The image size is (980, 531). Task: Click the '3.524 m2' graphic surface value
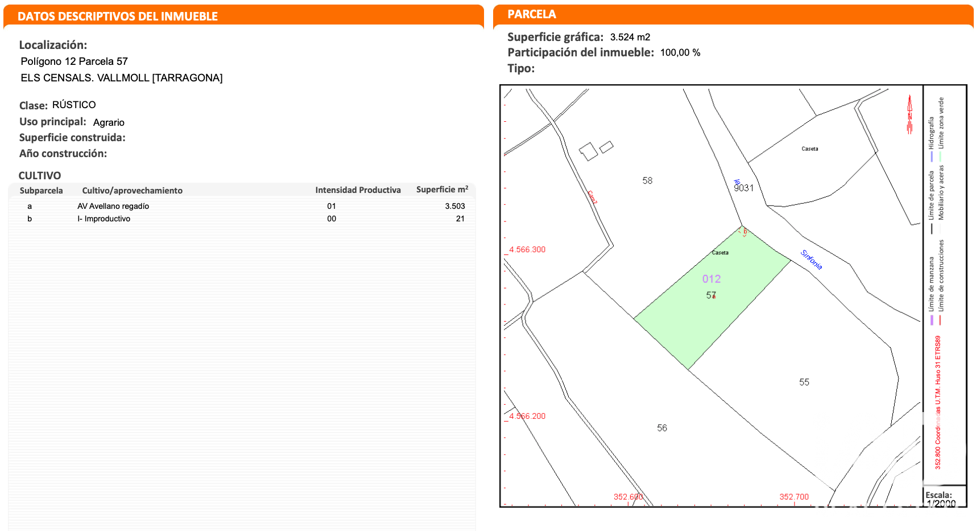(630, 37)
